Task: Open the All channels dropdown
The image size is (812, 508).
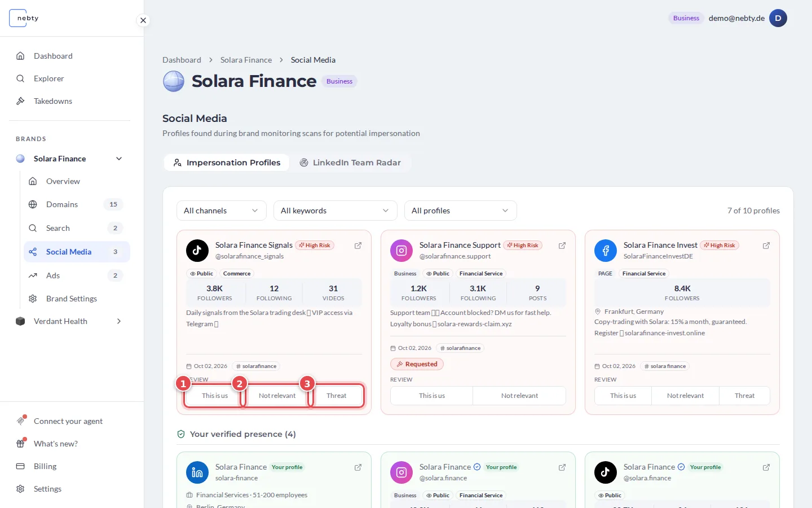Action: point(222,211)
